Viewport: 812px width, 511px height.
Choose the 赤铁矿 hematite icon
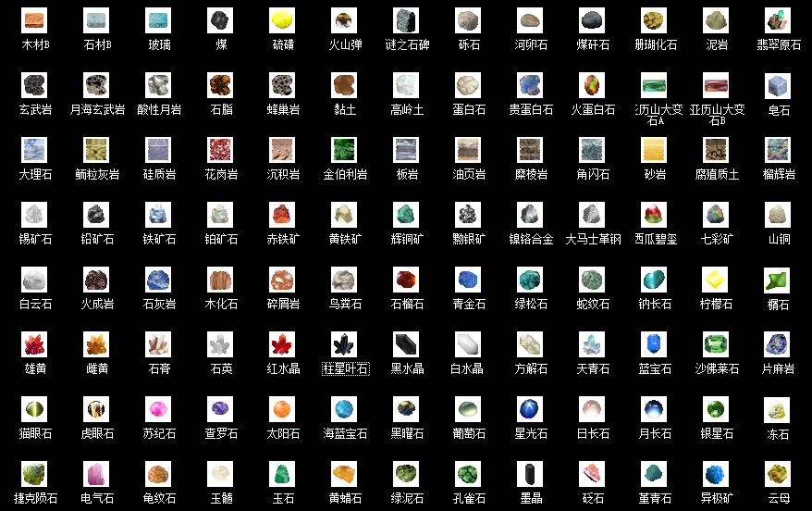[x=282, y=215]
